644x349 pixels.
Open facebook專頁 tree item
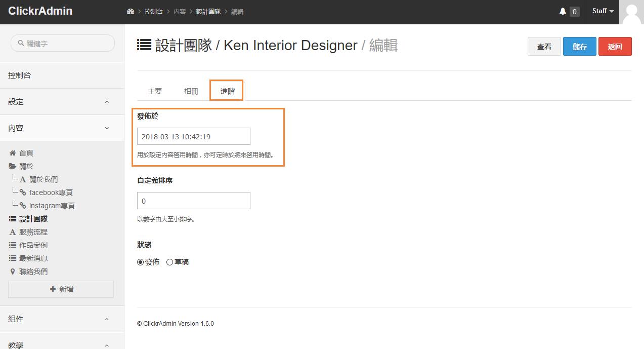51,192
